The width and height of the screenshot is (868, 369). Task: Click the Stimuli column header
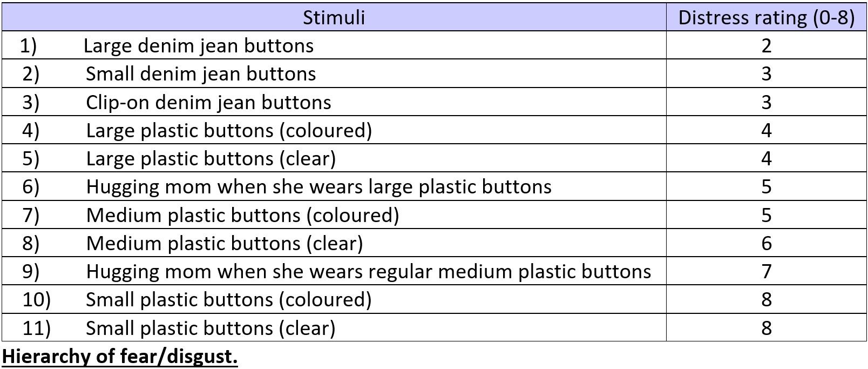click(334, 17)
